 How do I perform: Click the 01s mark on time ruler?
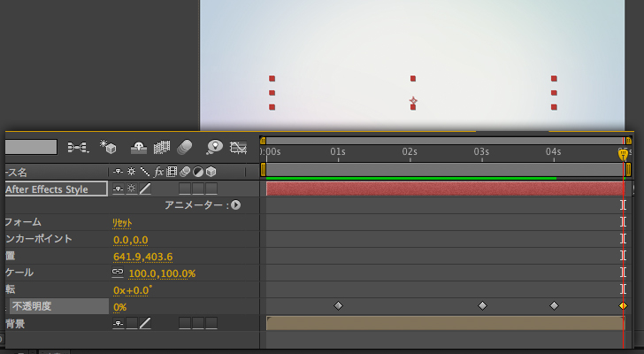[x=338, y=152]
